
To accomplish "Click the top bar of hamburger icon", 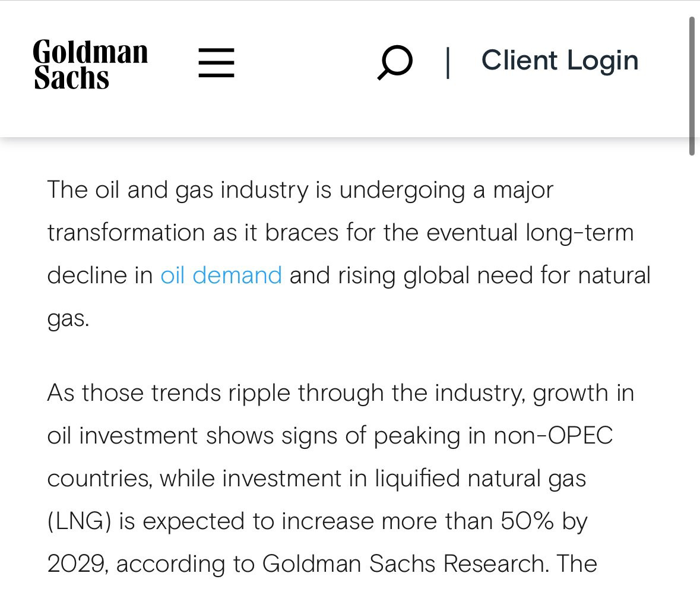I will point(216,50).
